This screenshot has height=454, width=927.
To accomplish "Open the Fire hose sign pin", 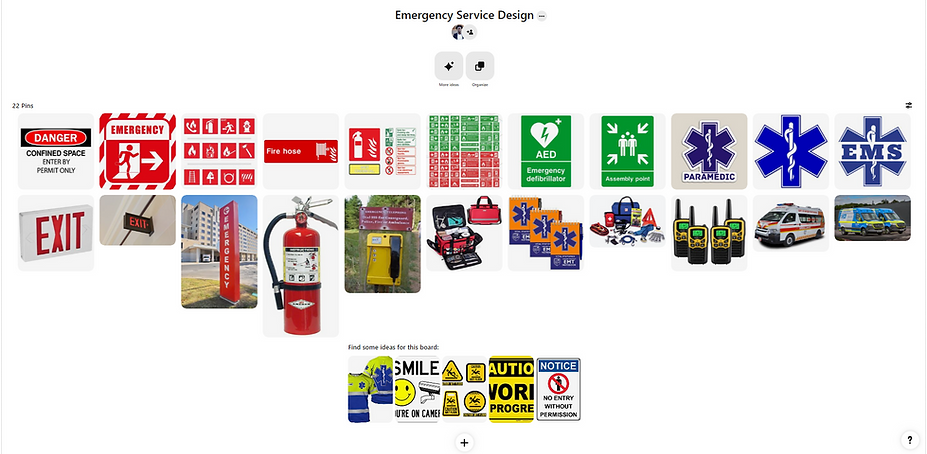I will (x=301, y=151).
